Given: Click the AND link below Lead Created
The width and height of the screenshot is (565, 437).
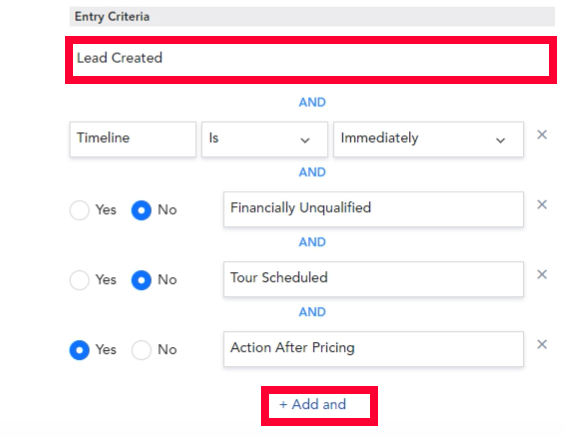Looking at the screenshot, I should pos(312,102).
